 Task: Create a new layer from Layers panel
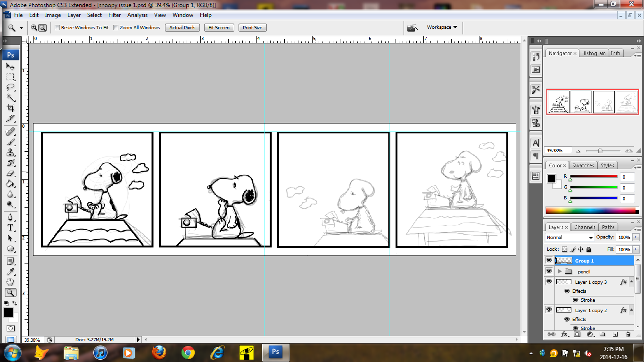(x=615, y=334)
